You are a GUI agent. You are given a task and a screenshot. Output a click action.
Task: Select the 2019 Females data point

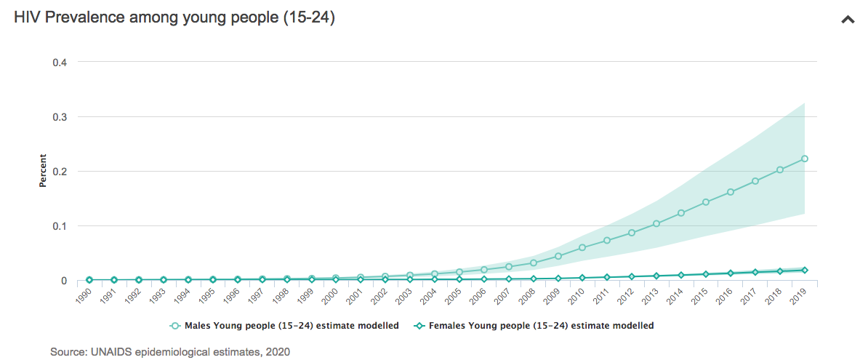[x=805, y=271]
